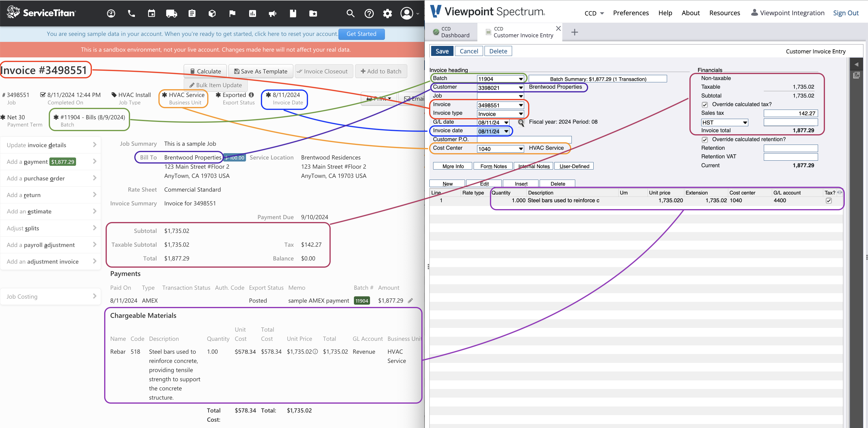
Task: Open the Job dropdown in Invoice heading
Action: [x=521, y=96]
